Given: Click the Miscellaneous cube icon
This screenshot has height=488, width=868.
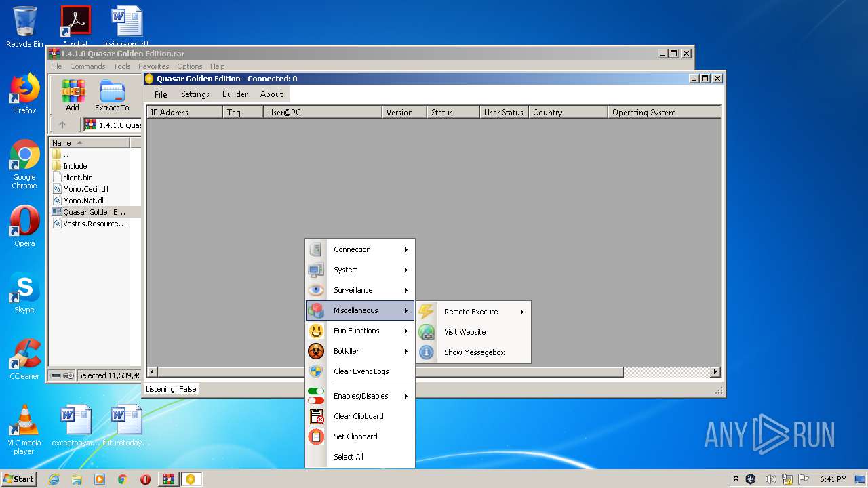Looking at the screenshot, I should [316, 310].
